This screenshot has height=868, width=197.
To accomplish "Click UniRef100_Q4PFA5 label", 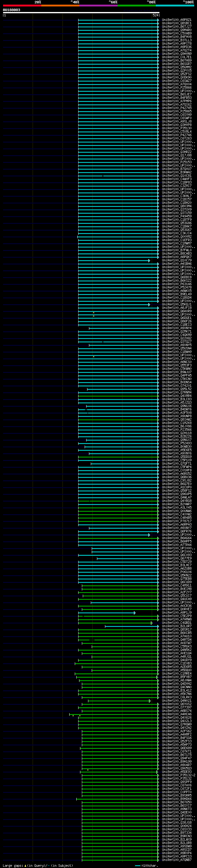I will point(176,375).
